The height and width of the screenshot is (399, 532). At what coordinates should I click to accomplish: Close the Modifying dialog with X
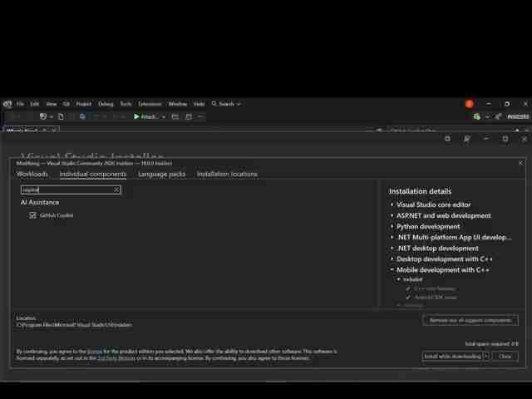tap(521, 163)
